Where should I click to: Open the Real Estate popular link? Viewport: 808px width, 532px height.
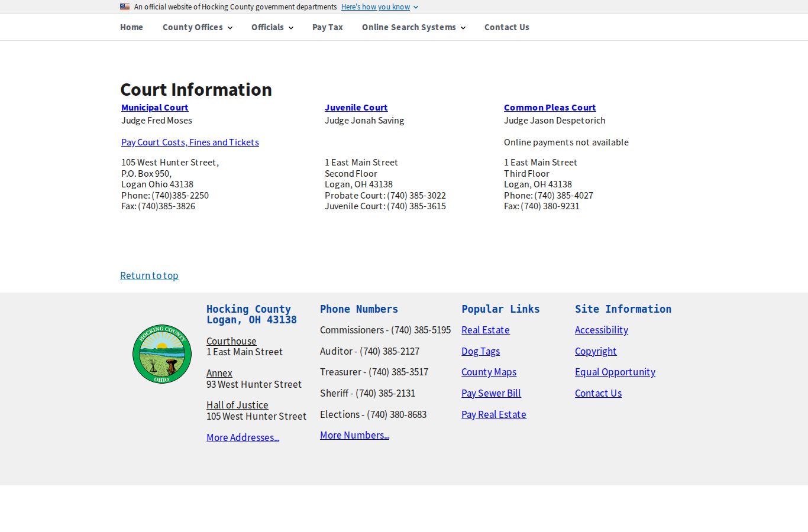pos(486,330)
